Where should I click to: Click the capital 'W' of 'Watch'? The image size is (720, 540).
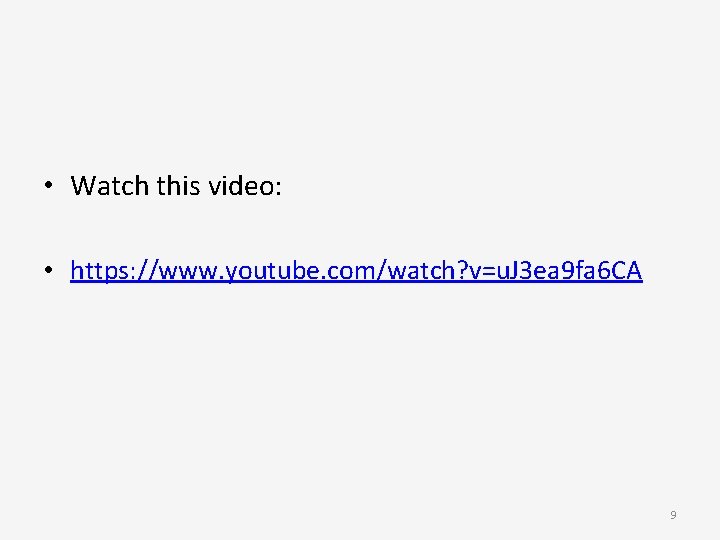coord(84,186)
